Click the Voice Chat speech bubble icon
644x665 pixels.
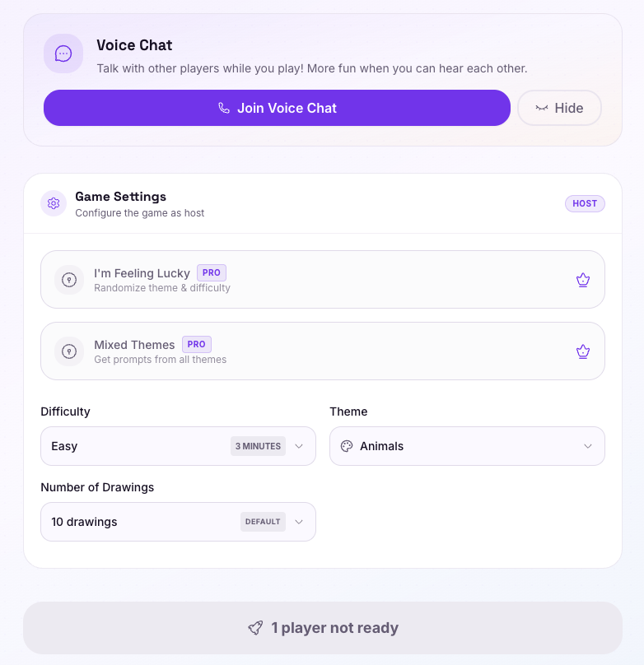pyautogui.click(x=63, y=53)
